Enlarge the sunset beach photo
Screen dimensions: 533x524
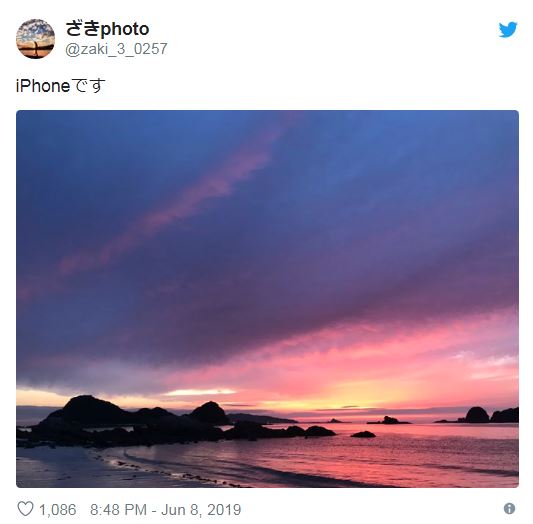click(x=267, y=299)
